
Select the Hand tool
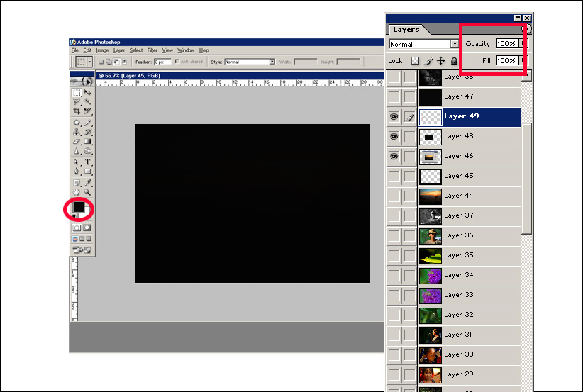point(77,192)
